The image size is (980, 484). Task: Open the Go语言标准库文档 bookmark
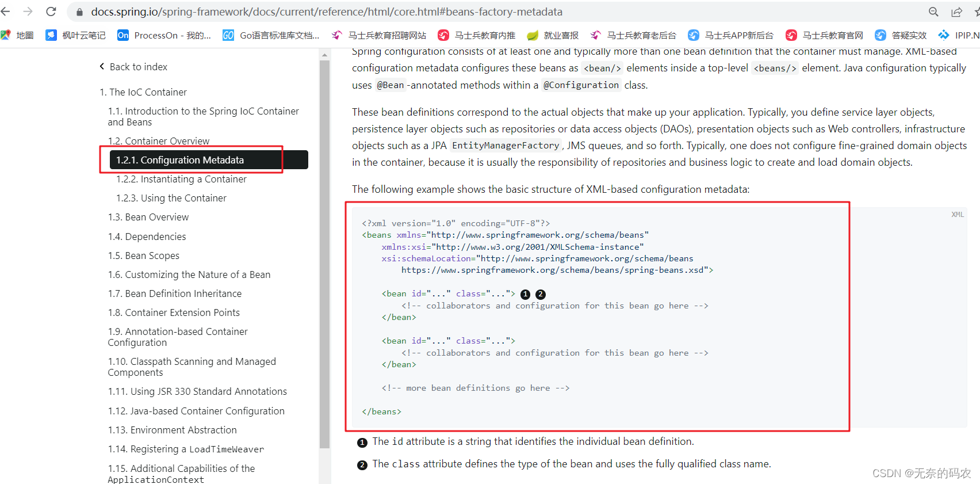[271, 35]
